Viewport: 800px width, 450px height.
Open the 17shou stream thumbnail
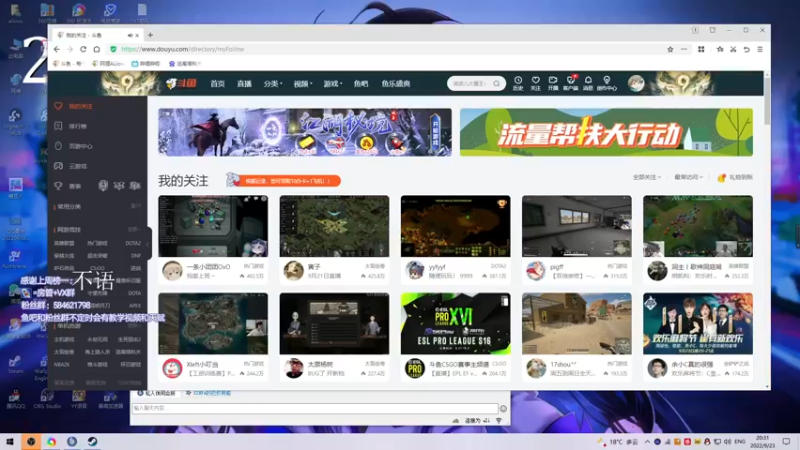tap(577, 323)
